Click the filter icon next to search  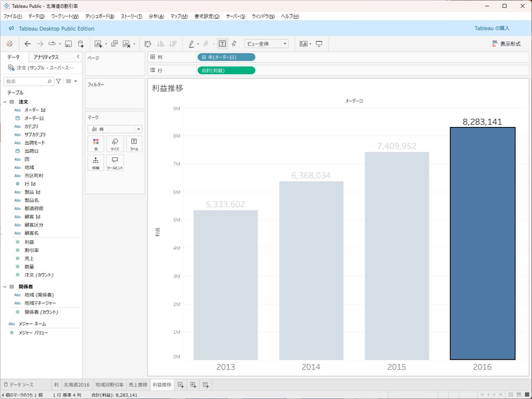[59, 81]
